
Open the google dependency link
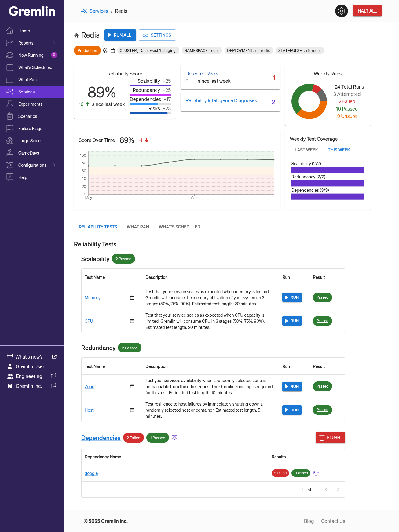tap(91, 473)
